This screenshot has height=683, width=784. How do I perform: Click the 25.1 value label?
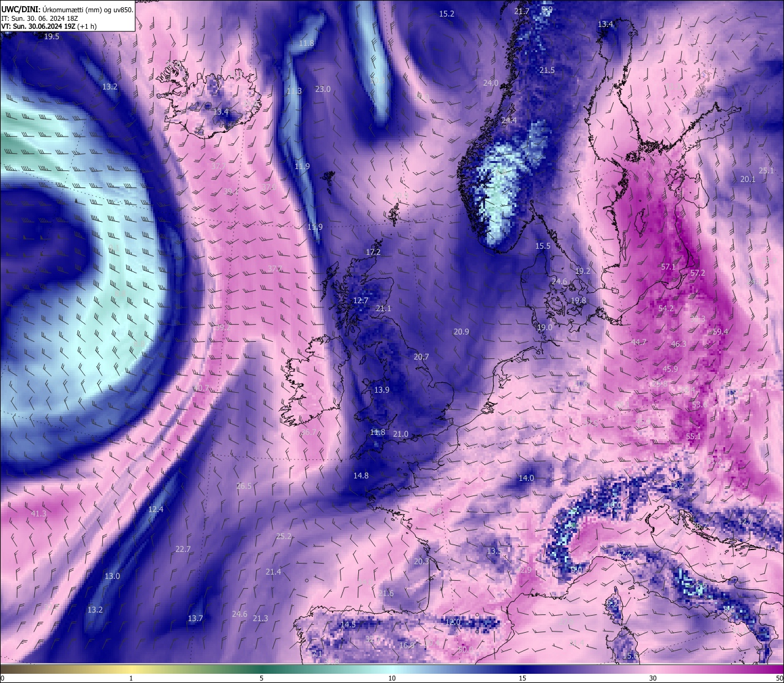766,170
